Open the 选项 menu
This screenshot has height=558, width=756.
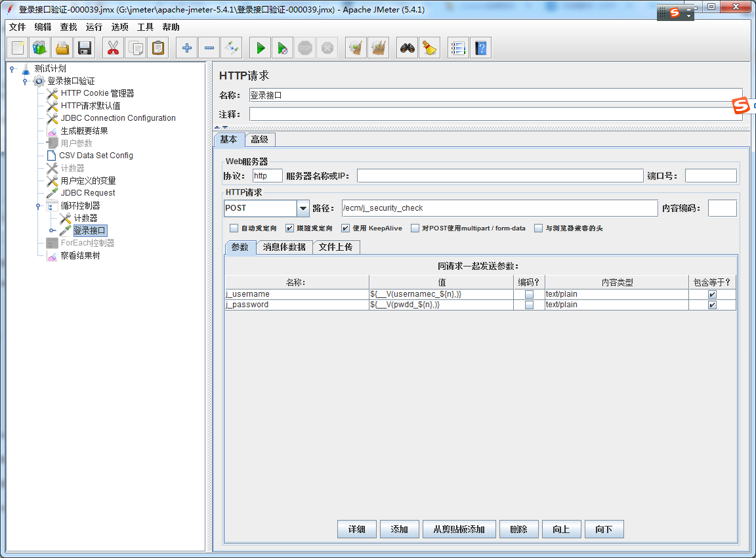[119, 27]
